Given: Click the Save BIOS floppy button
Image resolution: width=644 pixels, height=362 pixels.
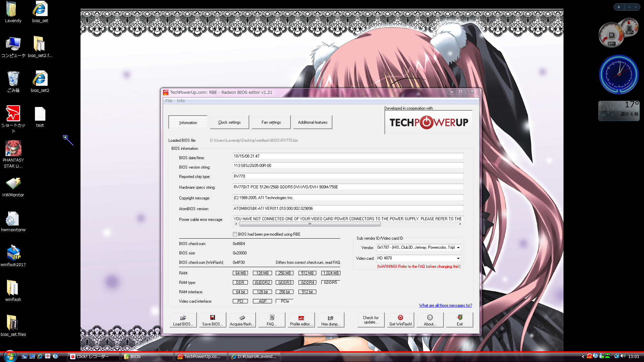Looking at the screenshot, I should (x=212, y=320).
